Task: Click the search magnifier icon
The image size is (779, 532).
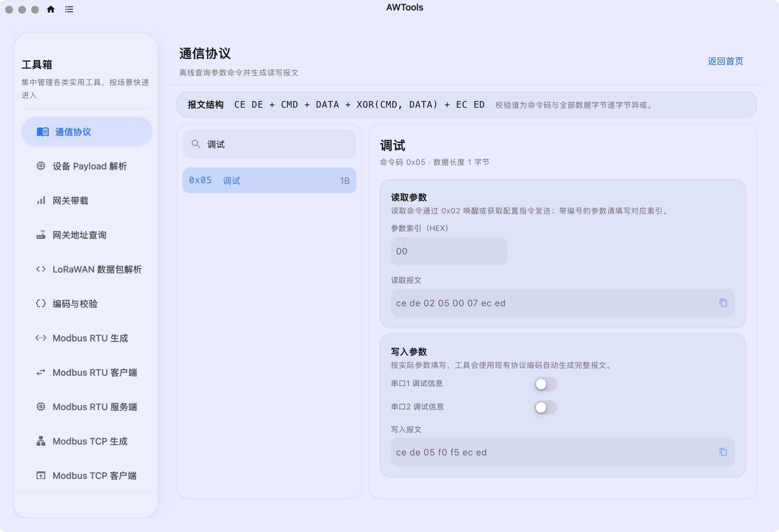Action: 196,144
